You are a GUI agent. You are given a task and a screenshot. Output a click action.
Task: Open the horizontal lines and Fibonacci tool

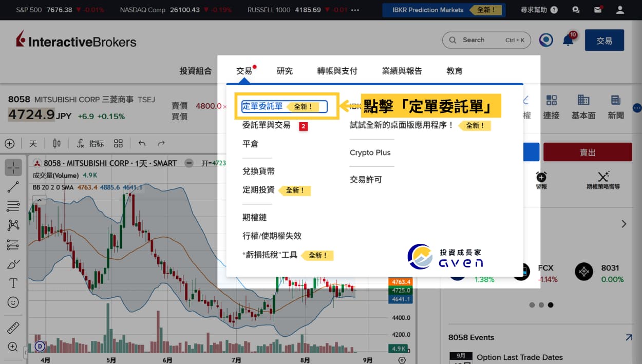[13, 206]
